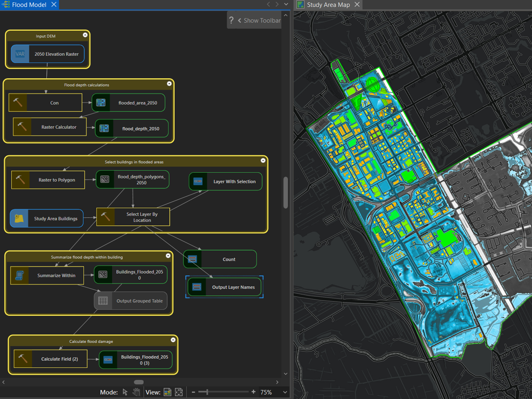Select the Con tool hammer icon

[x=18, y=103]
